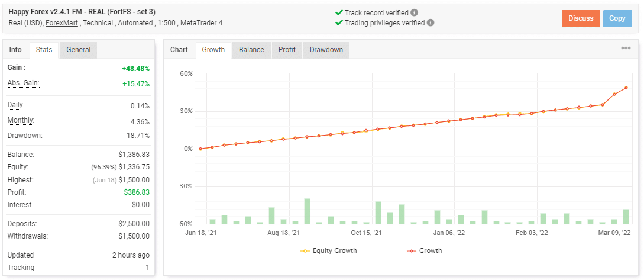
Task: Click the Track record verified green checkmark
Action: (x=339, y=13)
